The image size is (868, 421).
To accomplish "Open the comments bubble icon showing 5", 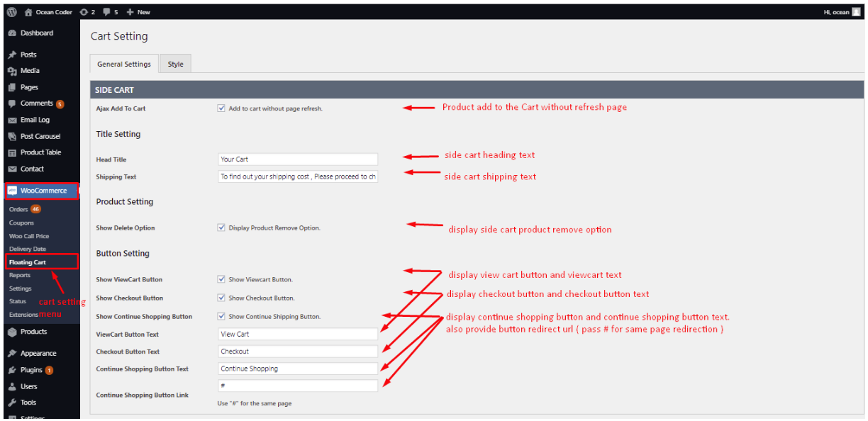I will click(x=106, y=12).
